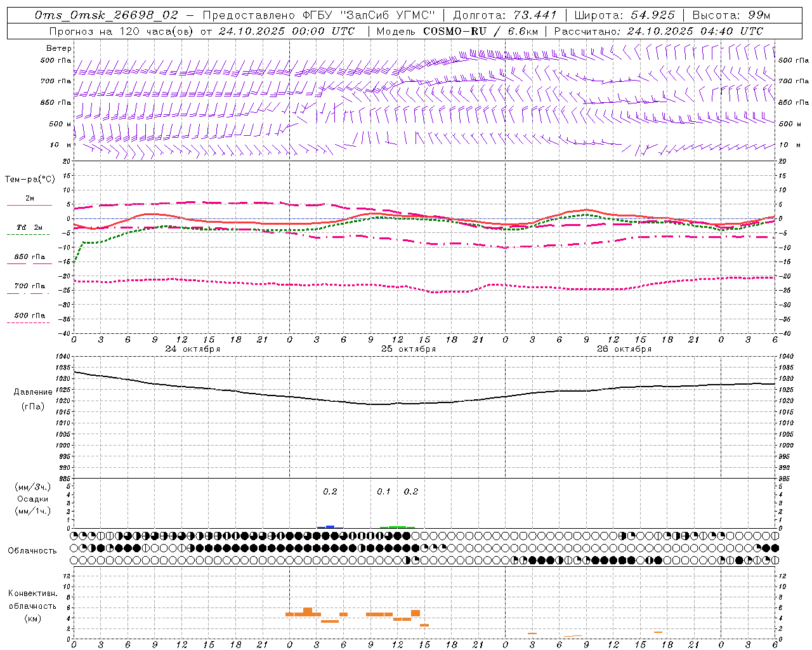812x650 pixels.
Task: Click the 0.1 precipitation amount value
Action: coord(384,491)
